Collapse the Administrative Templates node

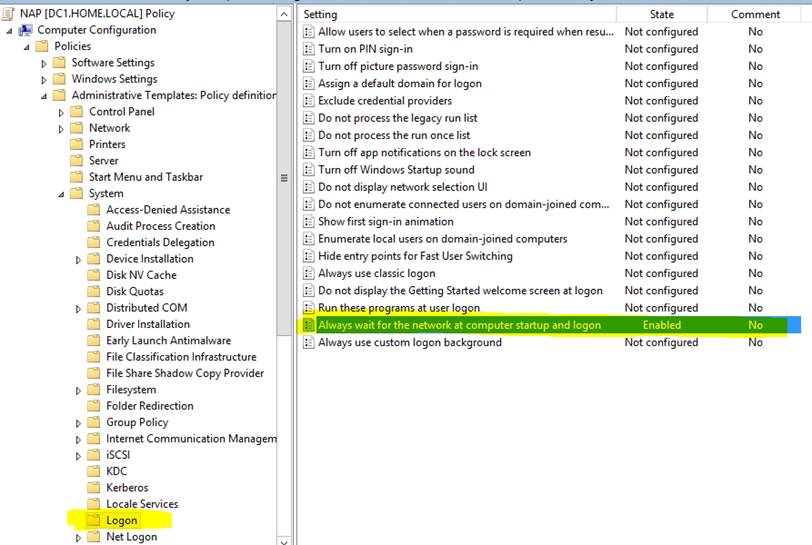tap(44, 96)
